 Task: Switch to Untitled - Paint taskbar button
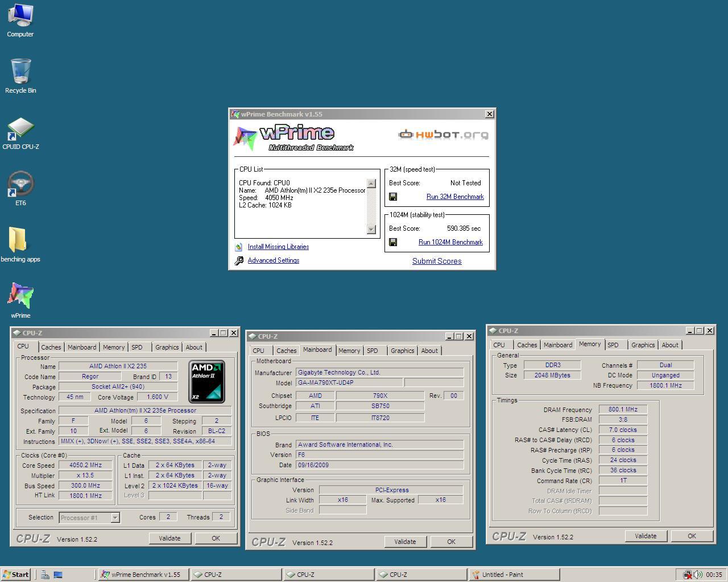[514, 575]
